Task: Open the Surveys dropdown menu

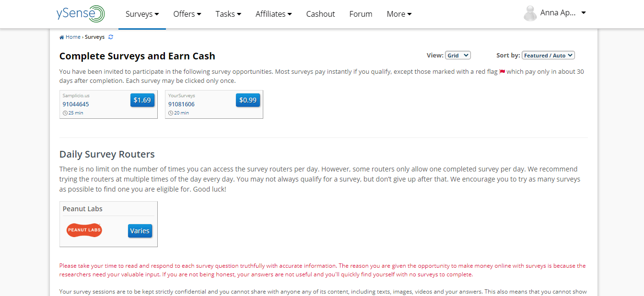Action: point(142,14)
